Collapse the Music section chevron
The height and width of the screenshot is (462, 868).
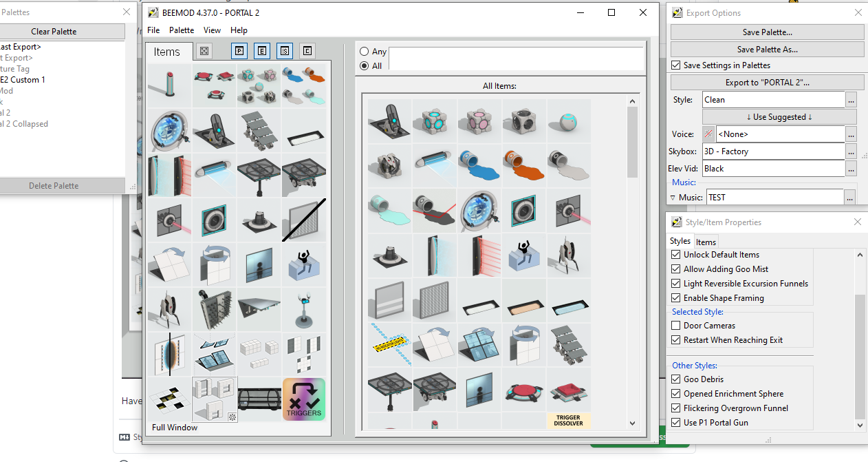click(x=673, y=197)
